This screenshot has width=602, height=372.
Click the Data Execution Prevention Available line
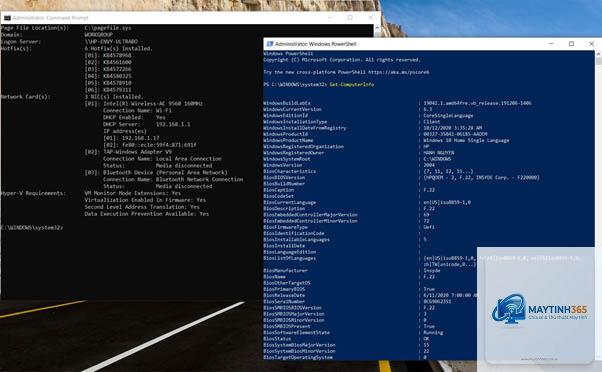147,215
